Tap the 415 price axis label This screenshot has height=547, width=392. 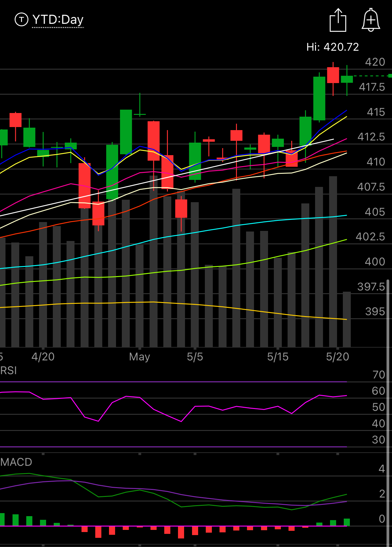tap(376, 112)
